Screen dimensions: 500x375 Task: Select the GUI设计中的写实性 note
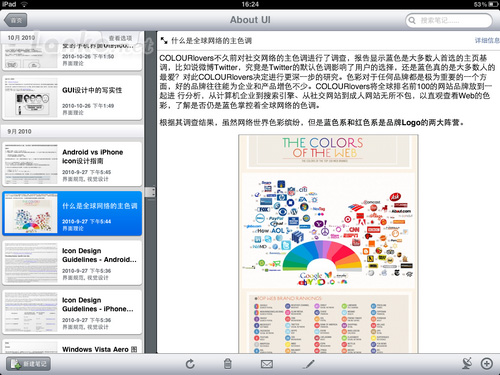point(72,98)
